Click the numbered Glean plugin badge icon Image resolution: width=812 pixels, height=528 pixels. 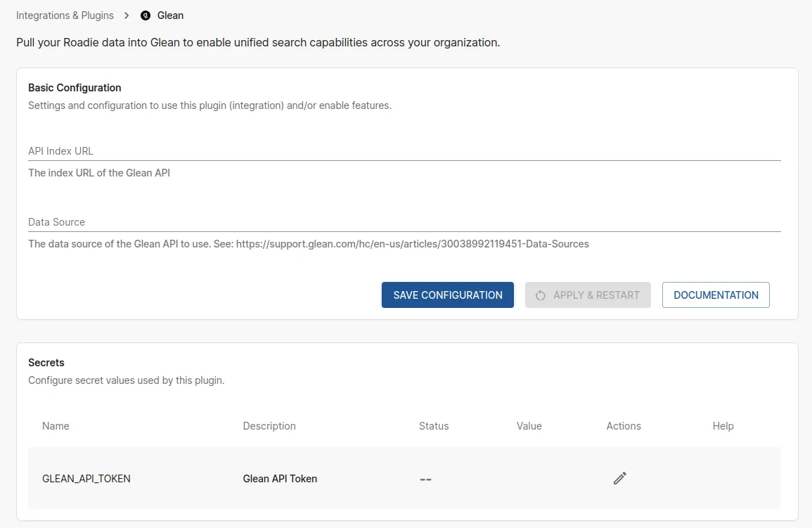click(144, 15)
